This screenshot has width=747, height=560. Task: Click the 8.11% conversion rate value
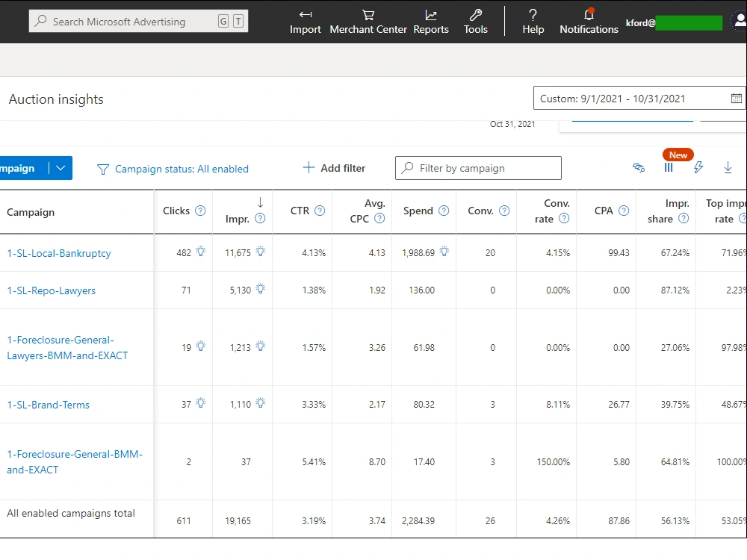click(558, 404)
